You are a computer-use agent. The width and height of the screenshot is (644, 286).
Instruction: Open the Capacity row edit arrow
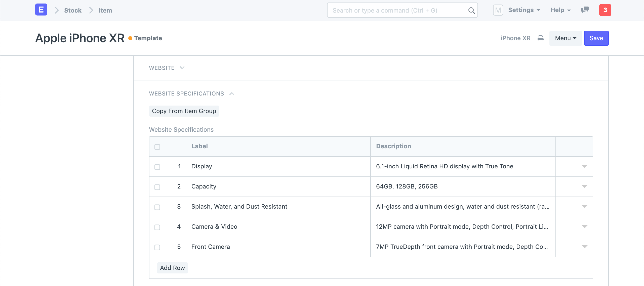tap(584, 186)
